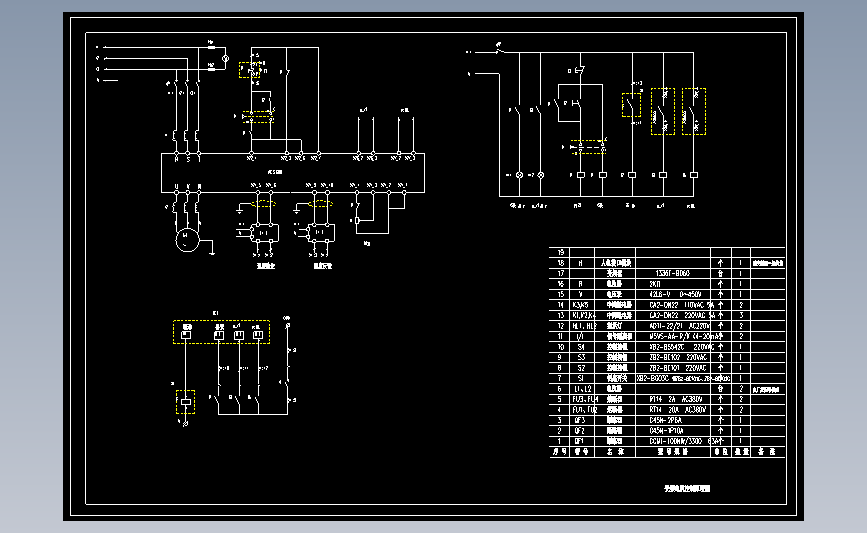
Task: Select the S3 symbol cell
Action: (x=581, y=357)
